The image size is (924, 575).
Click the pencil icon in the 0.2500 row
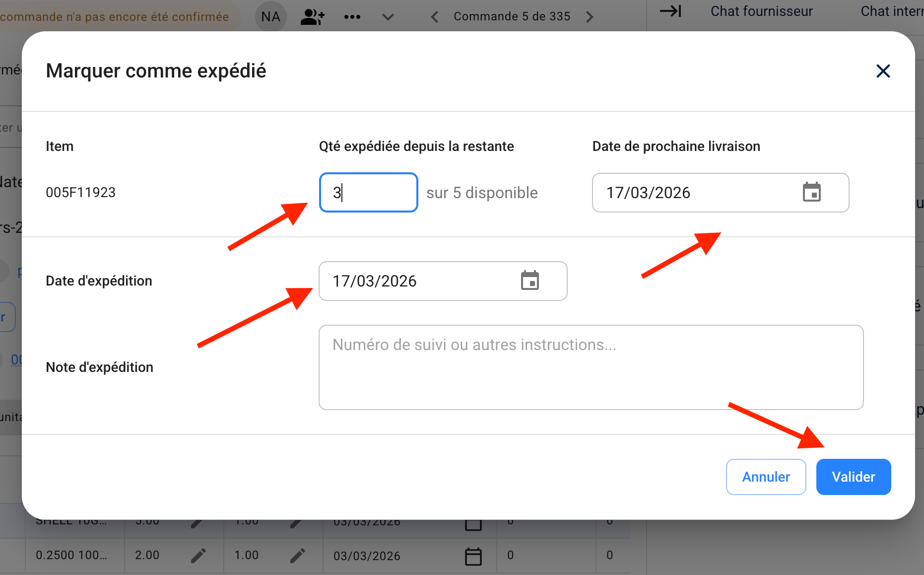tap(198, 555)
